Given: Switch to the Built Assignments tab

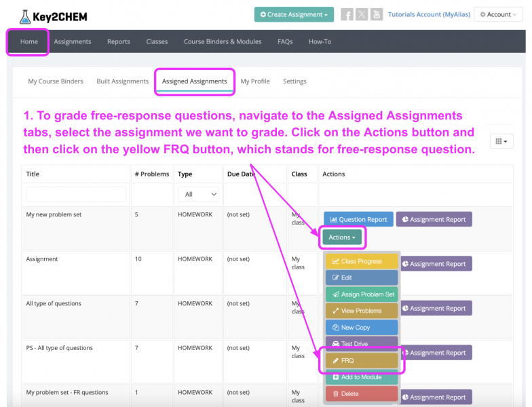Looking at the screenshot, I should coord(122,81).
